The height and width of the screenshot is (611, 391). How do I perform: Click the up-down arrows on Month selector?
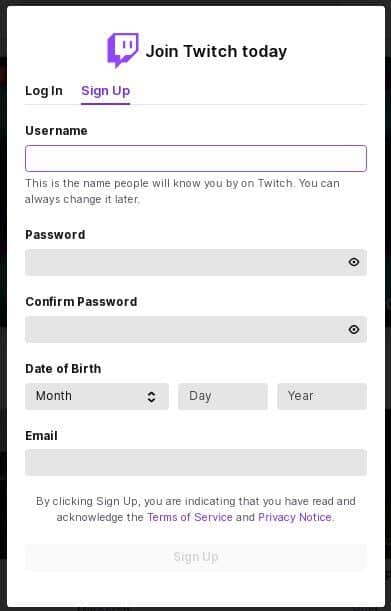click(x=151, y=397)
